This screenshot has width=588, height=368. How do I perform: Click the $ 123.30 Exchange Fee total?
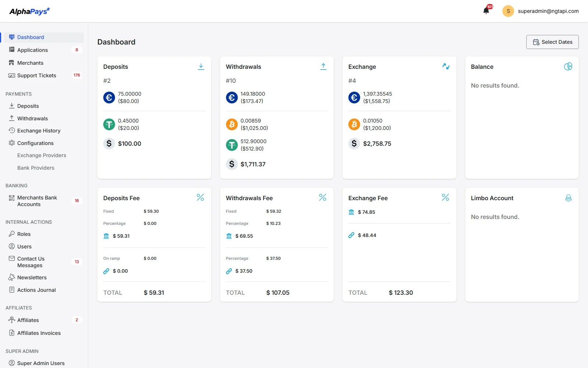[401, 293]
